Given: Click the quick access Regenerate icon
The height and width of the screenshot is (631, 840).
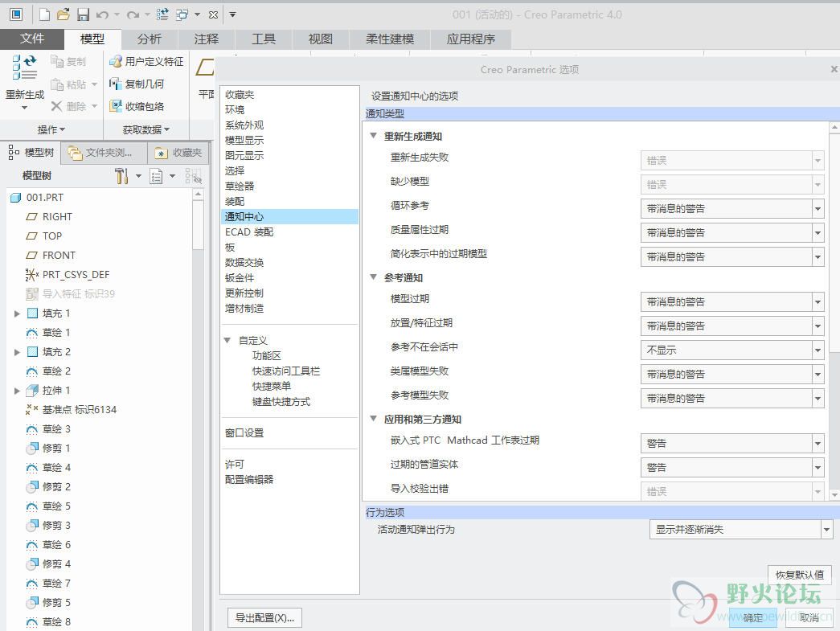Looking at the screenshot, I should (162, 14).
